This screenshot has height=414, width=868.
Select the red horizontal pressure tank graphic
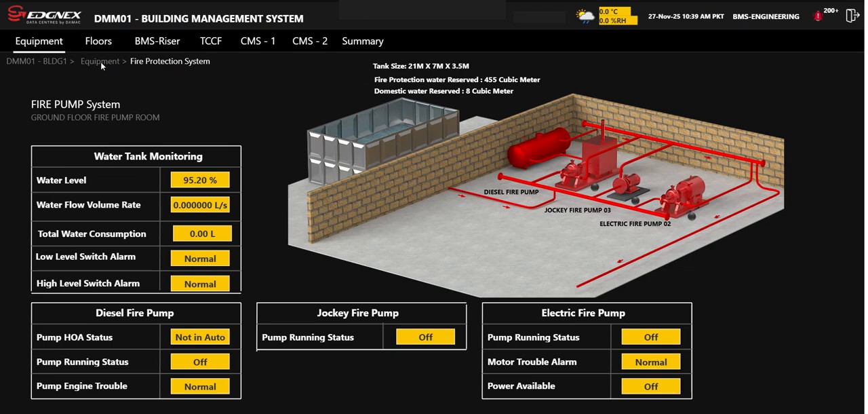(x=539, y=147)
